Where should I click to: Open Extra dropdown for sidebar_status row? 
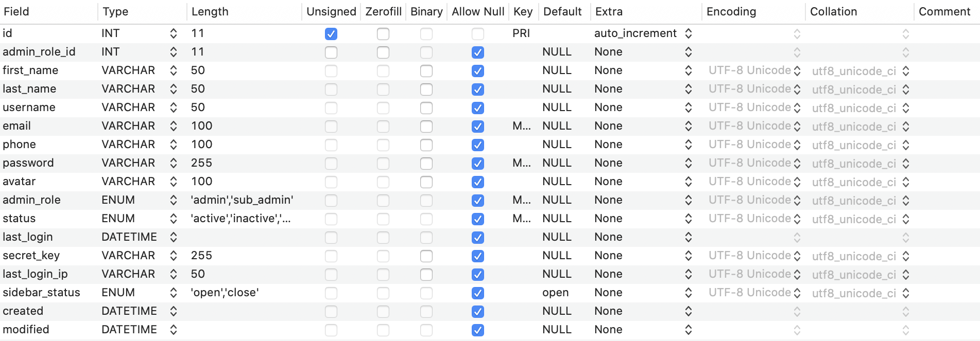[689, 293]
